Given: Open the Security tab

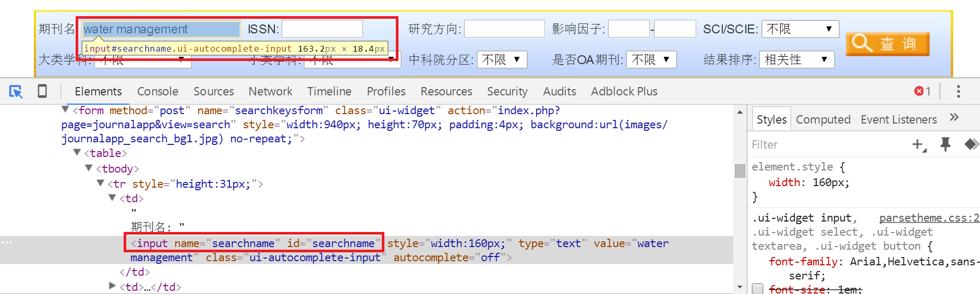Looking at the screenshot, I should click(507, 91).
